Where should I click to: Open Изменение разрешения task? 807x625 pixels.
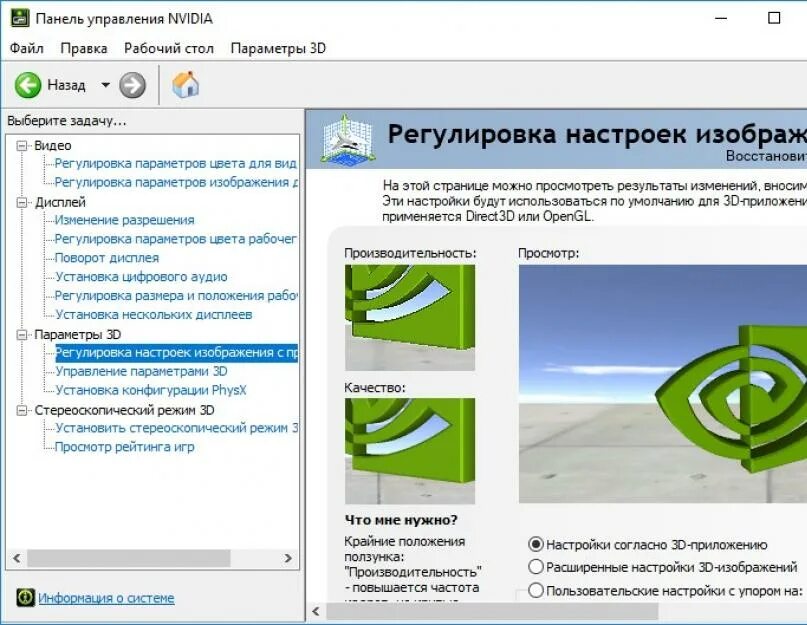click(125, 220)
